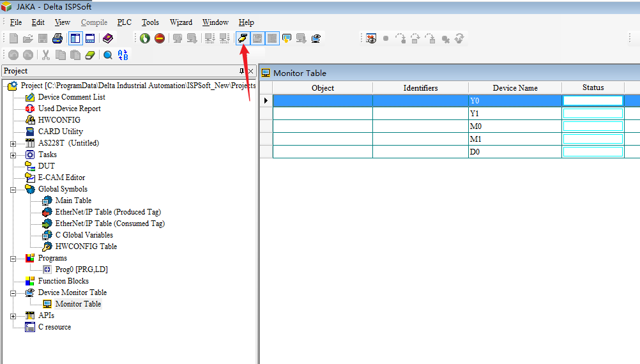The image size is (640, 364).
Task: Select Prog0 [PRG,LD] in project tree
Action: click(81, 269)
